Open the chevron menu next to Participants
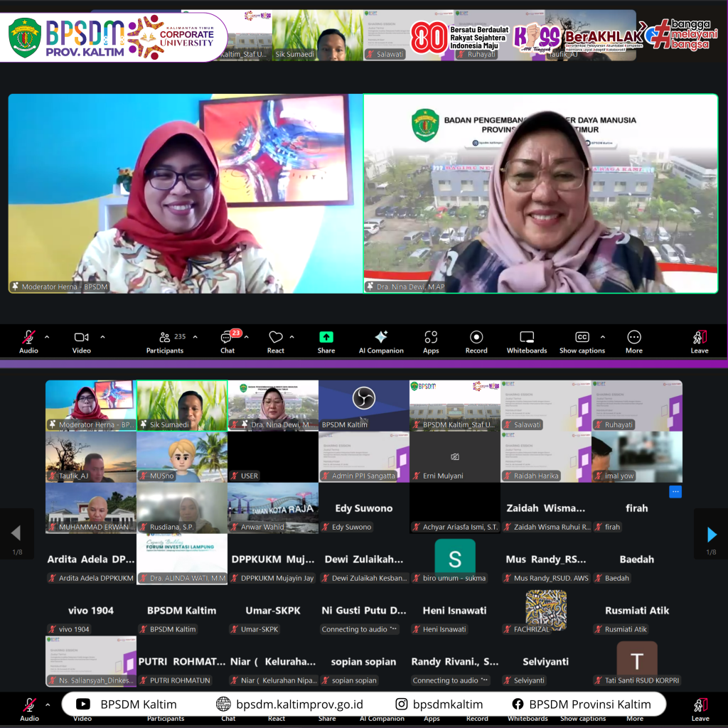Screen dimensions: 728x728 click(196, 337)
